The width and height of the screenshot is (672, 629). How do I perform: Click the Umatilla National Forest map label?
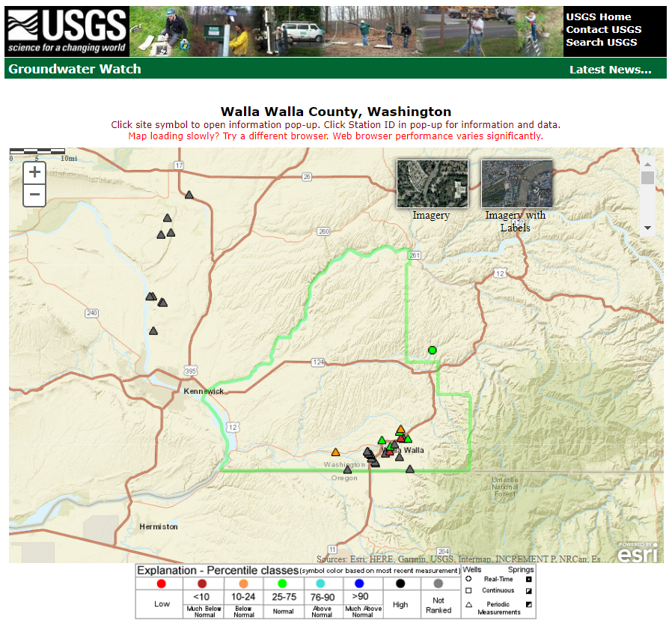[505, 487]
